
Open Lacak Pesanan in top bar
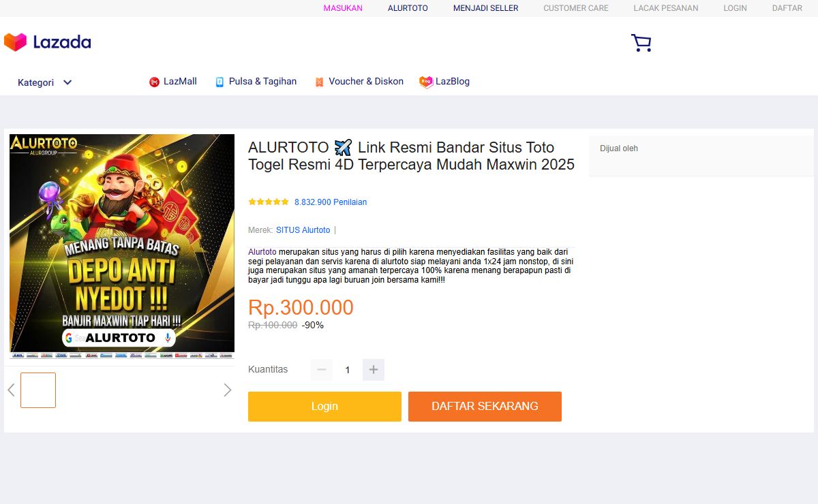(666, 8)
